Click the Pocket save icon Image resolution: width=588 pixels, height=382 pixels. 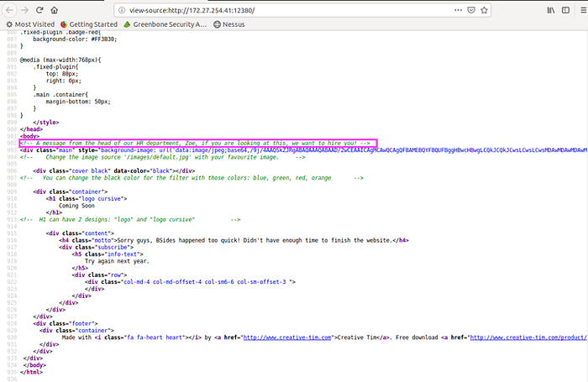pos(471,10)
